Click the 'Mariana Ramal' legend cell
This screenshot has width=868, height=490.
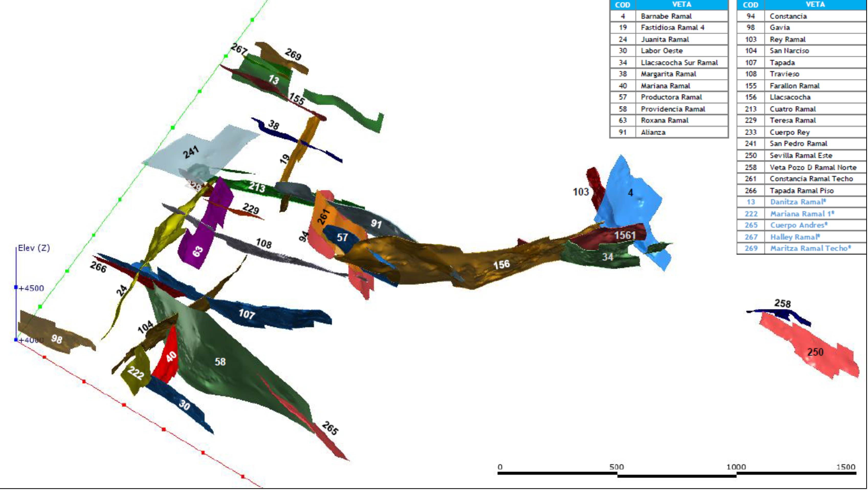click(x=682, y=86)
